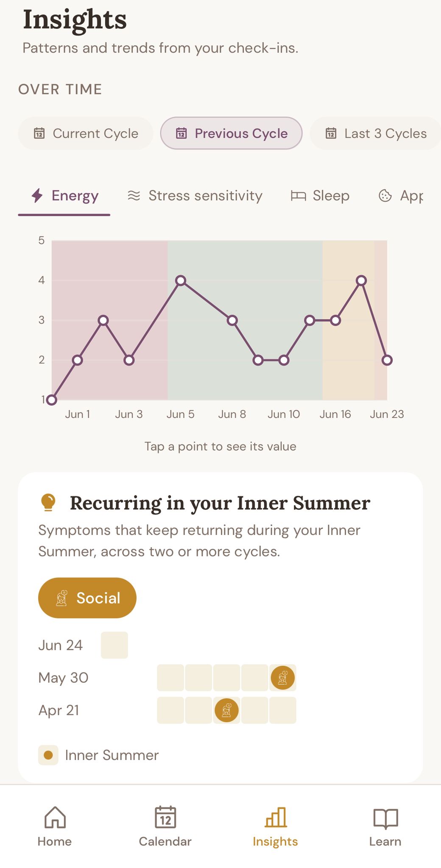The width and height of the screenshot is (441, 868).
Task: Open the Calendar icon in bottom bar
Action: [165, 817]
